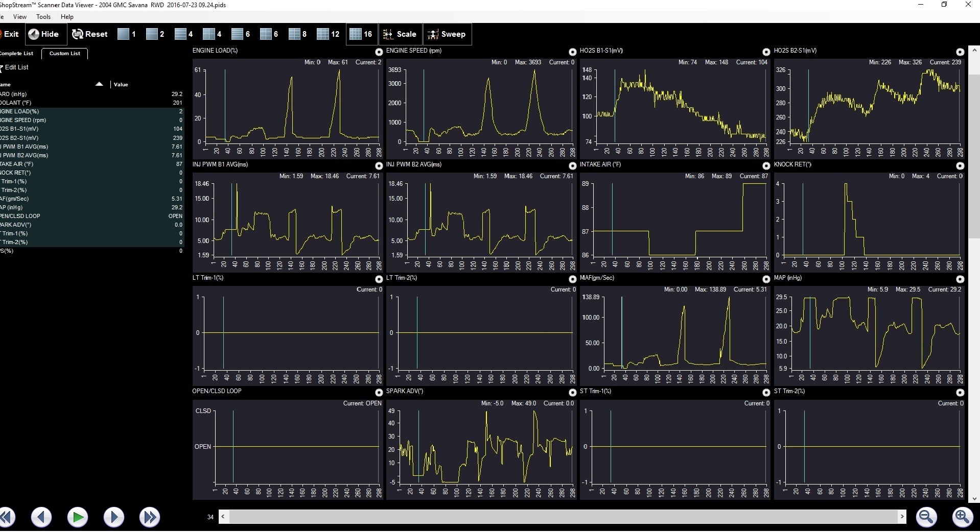Switch to the Custom List tab
Image resolution: width=980 pixels, height=532 pixels.
point(65,54)
